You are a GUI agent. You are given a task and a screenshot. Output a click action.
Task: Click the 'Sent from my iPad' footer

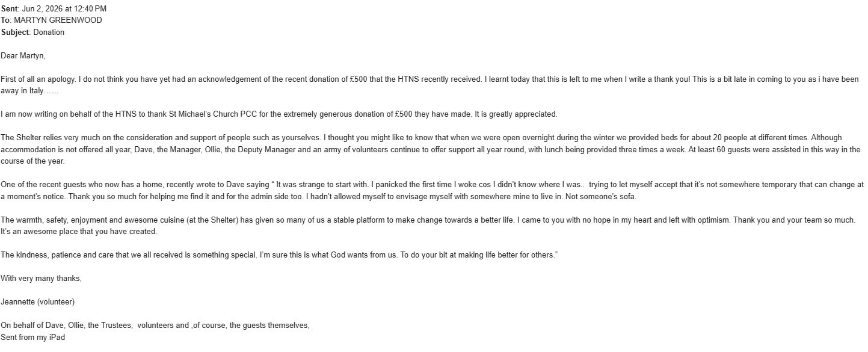tap(32, 338)
